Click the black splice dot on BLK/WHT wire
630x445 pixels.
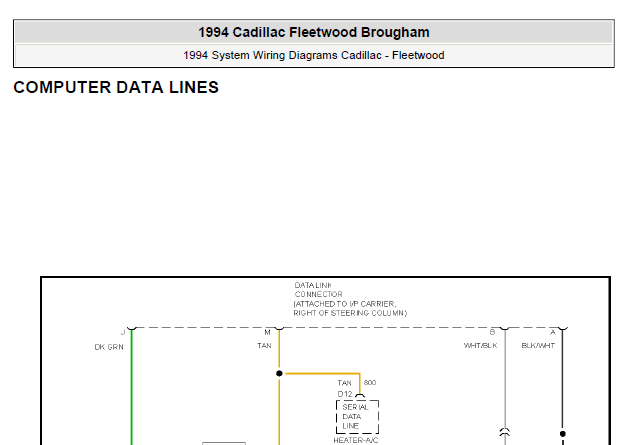click(x=562, y=434)
